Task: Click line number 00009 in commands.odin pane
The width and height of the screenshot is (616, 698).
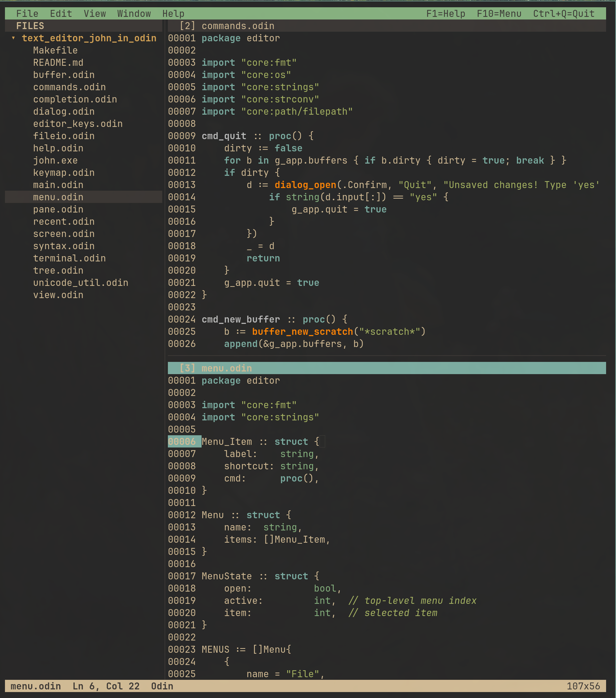Action: coord(182,136)
